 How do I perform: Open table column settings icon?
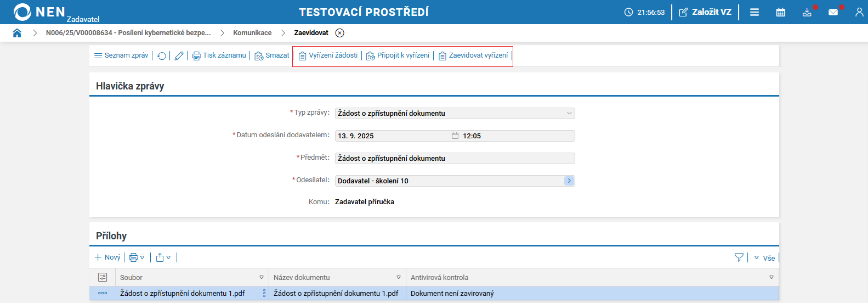(103, 277)
